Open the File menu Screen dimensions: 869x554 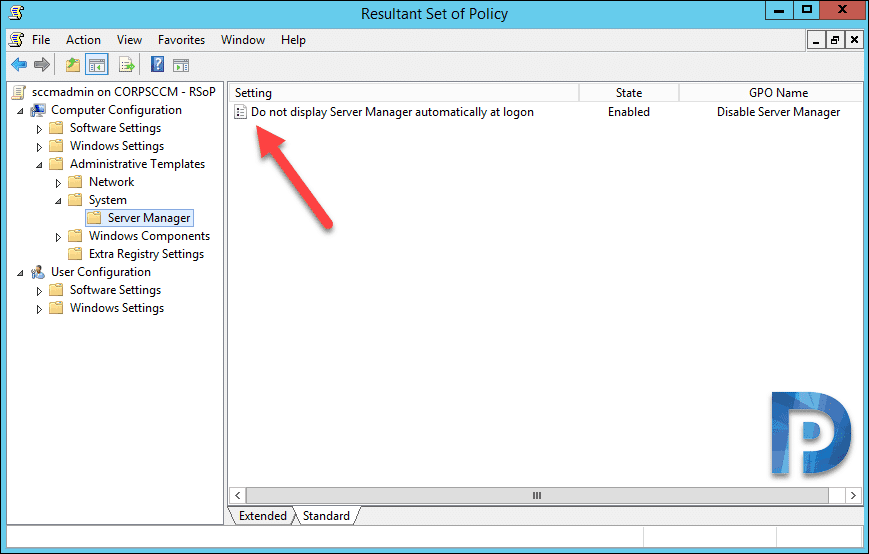41,40
